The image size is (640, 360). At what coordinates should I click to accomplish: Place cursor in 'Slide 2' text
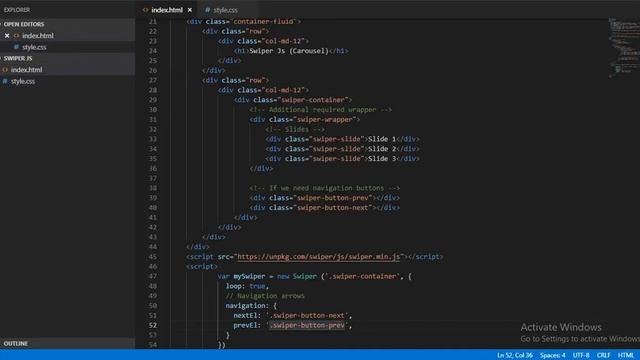pos(382,149)
